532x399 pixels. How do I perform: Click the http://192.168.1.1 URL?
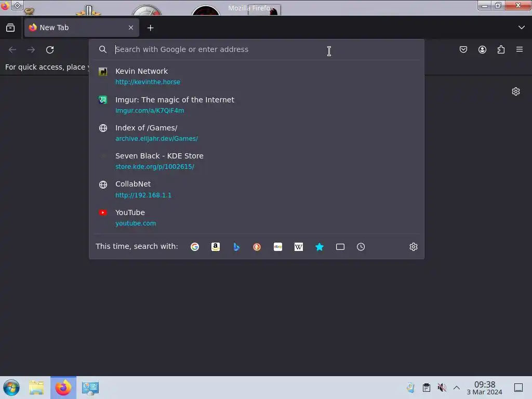coord(143,195)
